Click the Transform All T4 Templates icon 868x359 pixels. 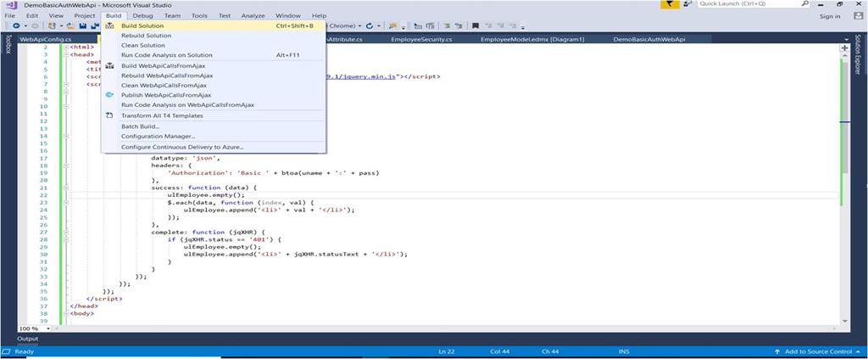[x=109, y=115]
